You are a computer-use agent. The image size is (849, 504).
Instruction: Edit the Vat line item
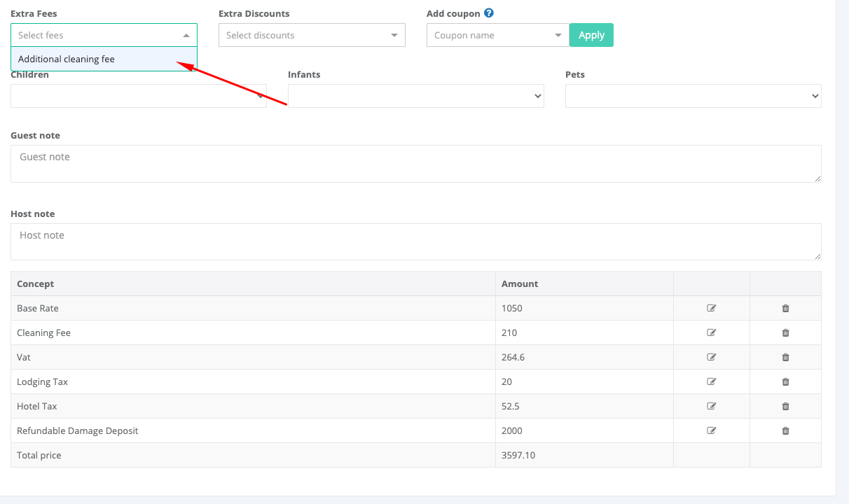pos(712,357)
